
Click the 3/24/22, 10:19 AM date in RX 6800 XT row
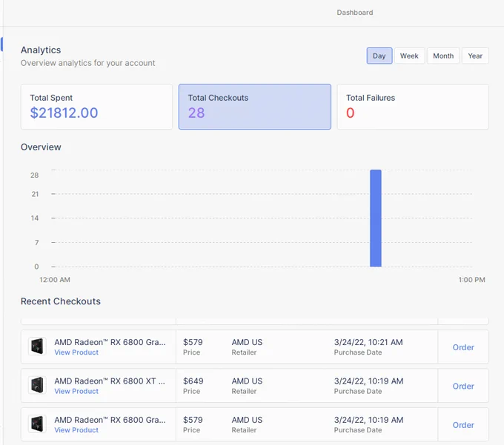(x=368, y=381)
